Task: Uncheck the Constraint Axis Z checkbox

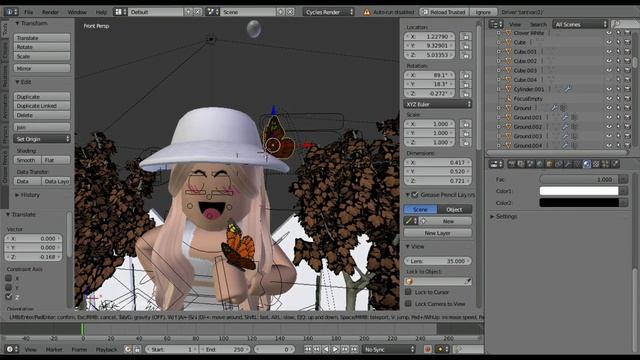Action: 9,297
